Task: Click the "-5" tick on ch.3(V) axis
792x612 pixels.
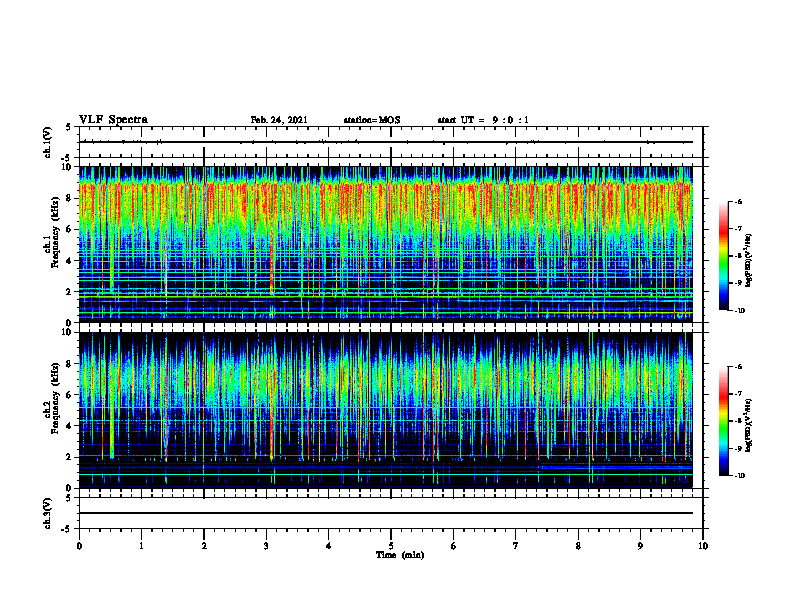Action: pyautogui.click(x=67, y=529)
